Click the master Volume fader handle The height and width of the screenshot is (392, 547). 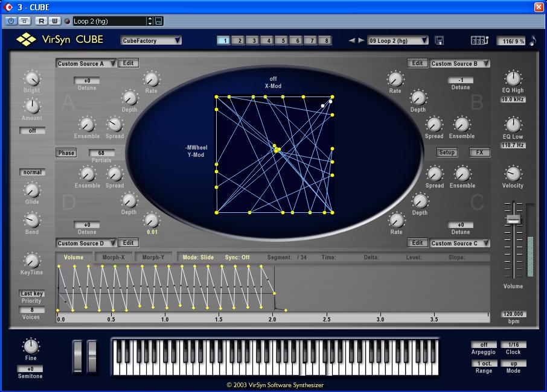513,219
